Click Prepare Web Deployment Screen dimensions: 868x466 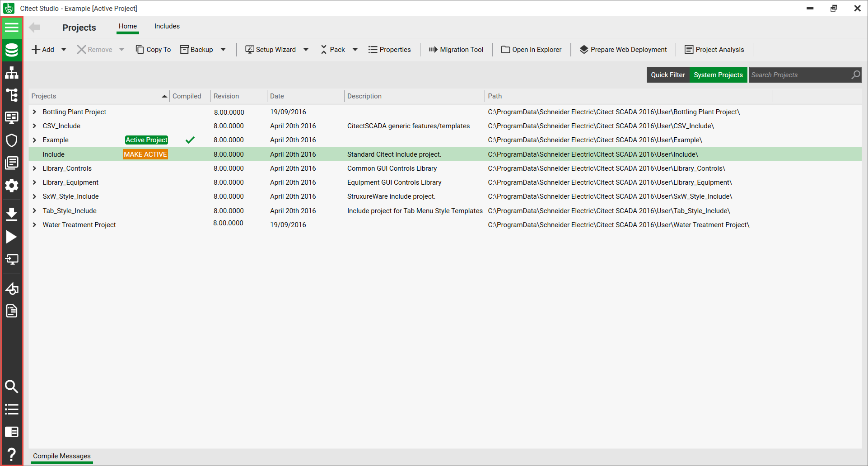point(623,50)
